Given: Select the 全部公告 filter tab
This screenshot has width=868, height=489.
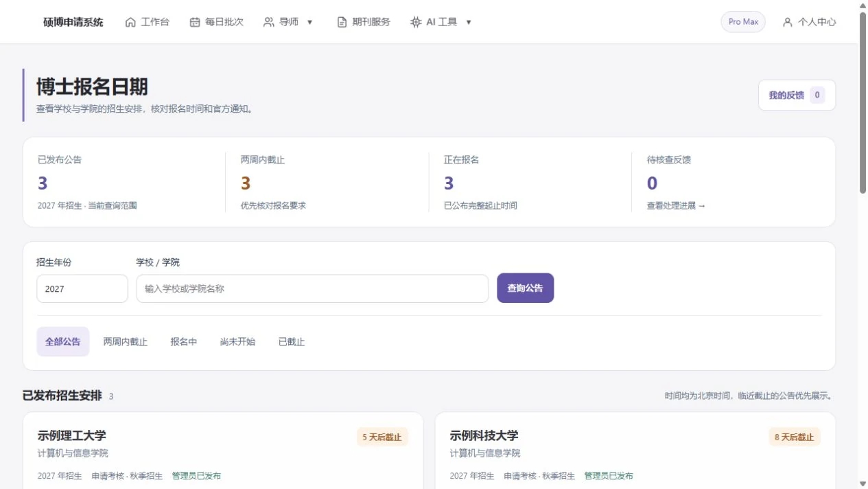Looking at the screenshot, I should [63, 342].
